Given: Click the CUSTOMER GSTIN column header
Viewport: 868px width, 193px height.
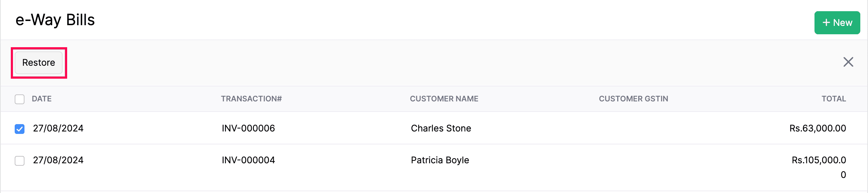Looking at the screenshot, I should coord(633,99).
